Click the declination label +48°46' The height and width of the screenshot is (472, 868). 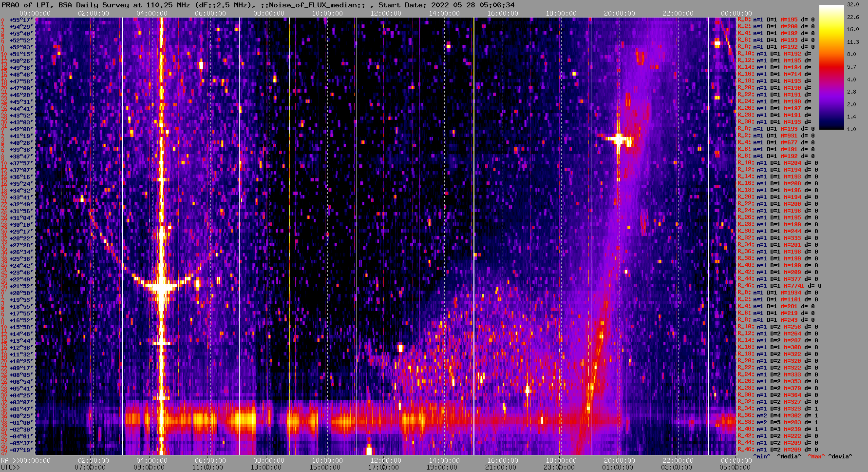[20, 74]
